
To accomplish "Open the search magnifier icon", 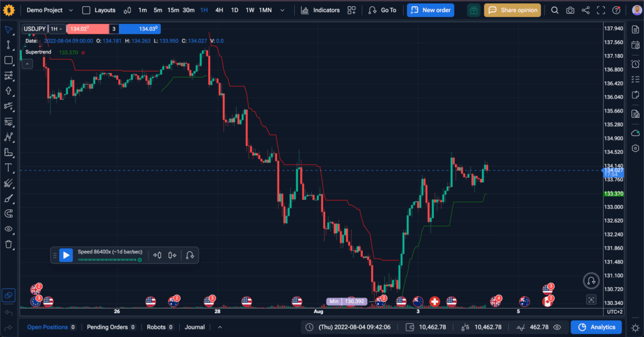I will (x=555, y=10).
